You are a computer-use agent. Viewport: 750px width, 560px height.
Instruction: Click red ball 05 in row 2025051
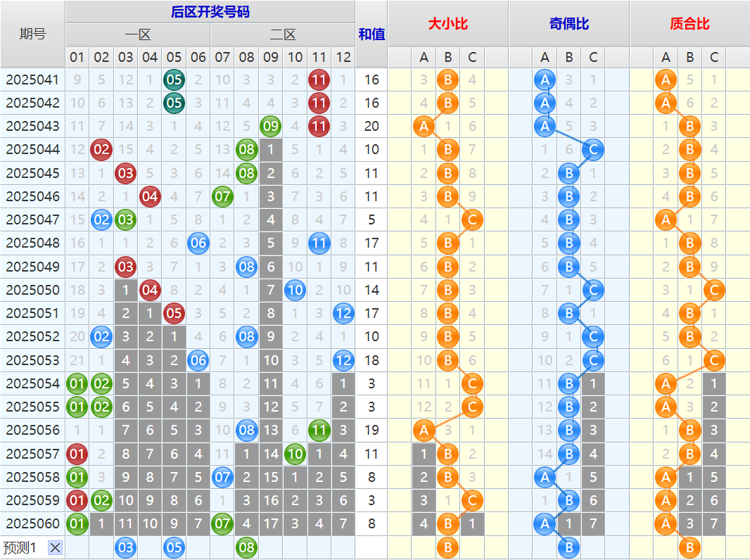tap(174, 313)
